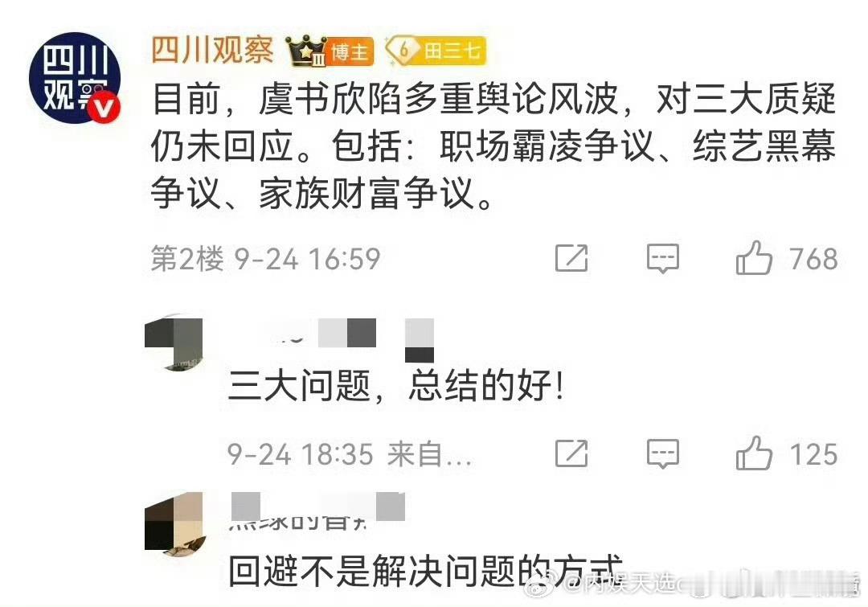Image resolution: width=868 pixels, height=607 pixels.
Task: Tap share icon on 三大问题 comment
Action: pos(571,453)
